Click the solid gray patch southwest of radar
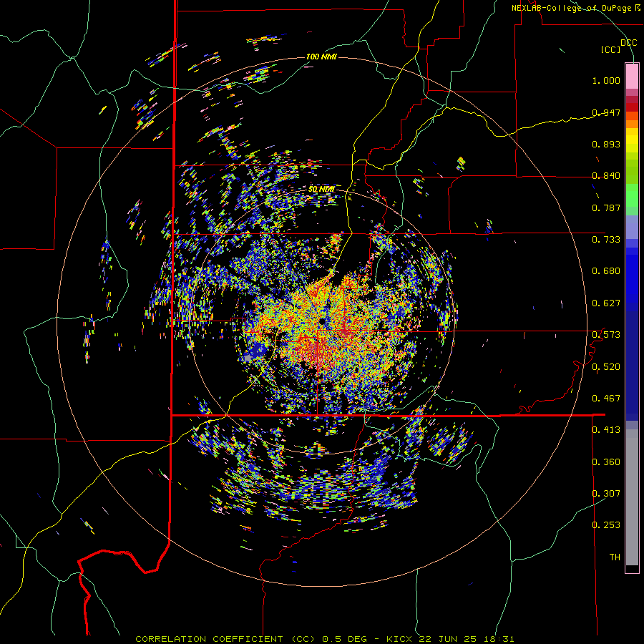Viewport: 644px width, 644px height. pos(248,358)
